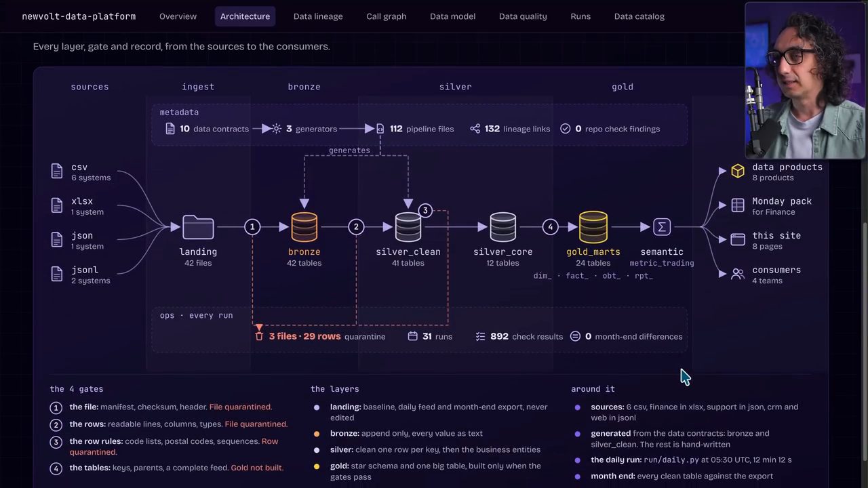The width and height of the screenshot is (868, 488).
Task: Click the quarantine trash icon
Action: 259,336
